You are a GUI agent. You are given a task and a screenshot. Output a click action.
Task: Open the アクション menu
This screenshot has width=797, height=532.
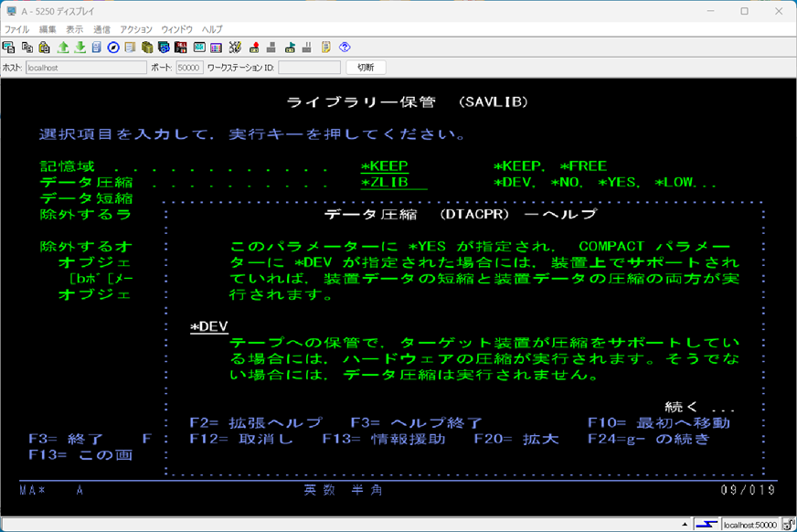[x=136, y=29]
